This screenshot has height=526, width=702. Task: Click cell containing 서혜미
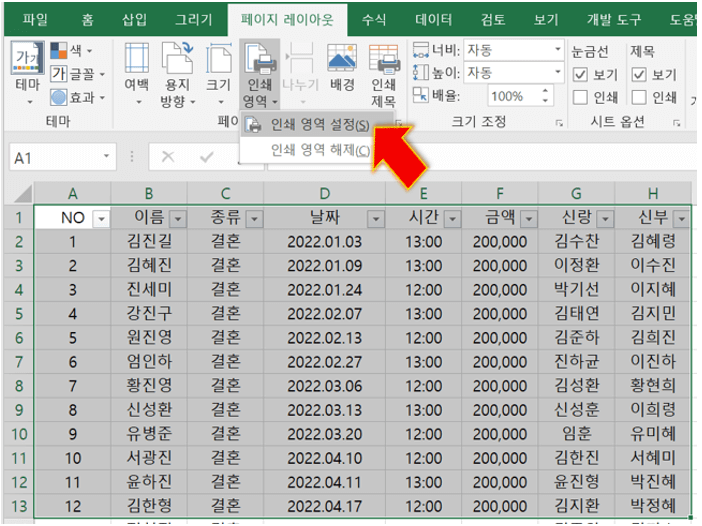(653, 458)
